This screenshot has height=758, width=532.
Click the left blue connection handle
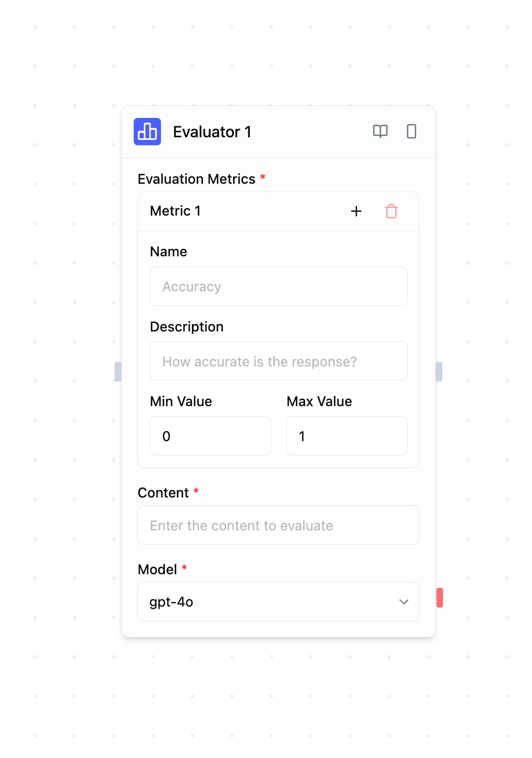click(118, 372)
